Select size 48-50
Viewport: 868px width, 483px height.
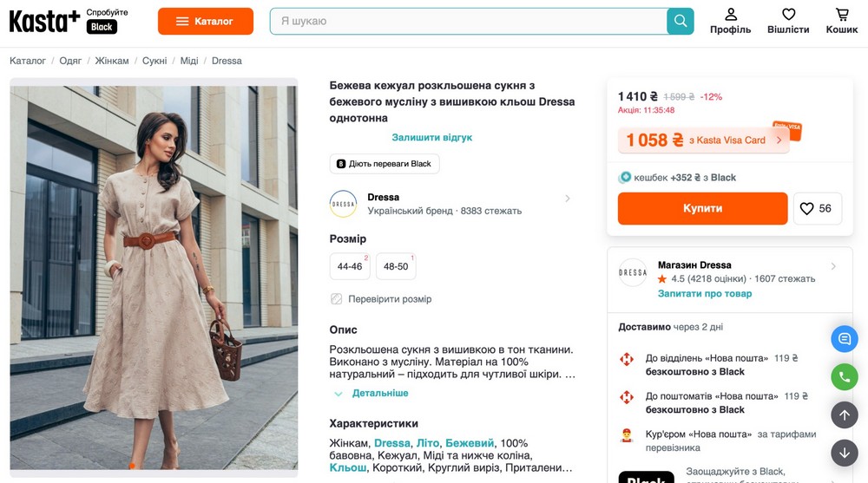coord(396,266)
